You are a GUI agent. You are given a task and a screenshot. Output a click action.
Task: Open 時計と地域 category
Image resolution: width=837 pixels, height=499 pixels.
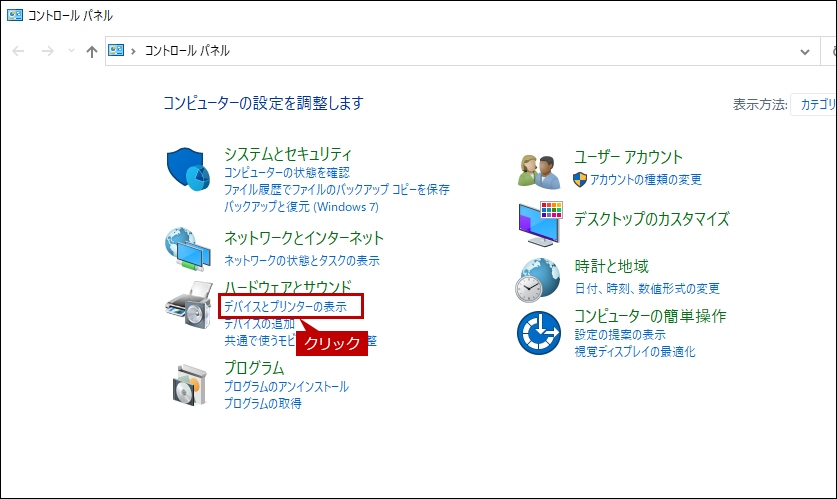611,266
